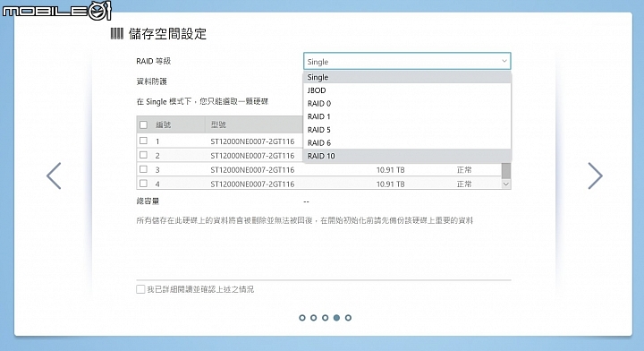Click the RAID level dropdown chevron
This screenshot has width=644, height=351.
click(x=504, y=61)
